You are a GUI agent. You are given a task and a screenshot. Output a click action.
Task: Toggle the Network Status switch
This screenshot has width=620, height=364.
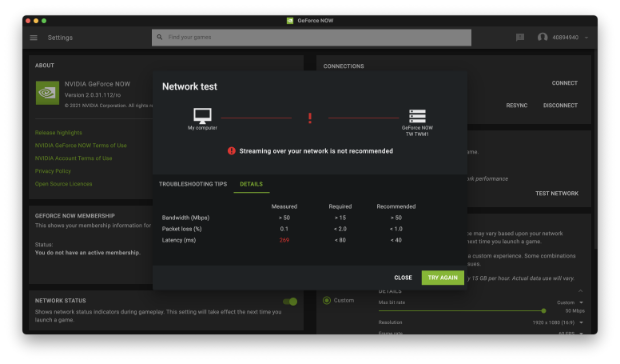click(x=291, y=302)
